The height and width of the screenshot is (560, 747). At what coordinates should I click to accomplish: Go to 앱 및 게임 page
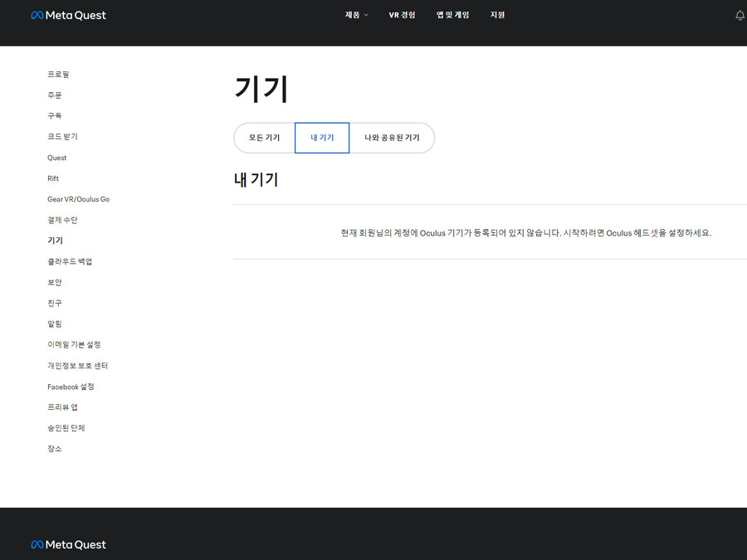click(452, 15)
